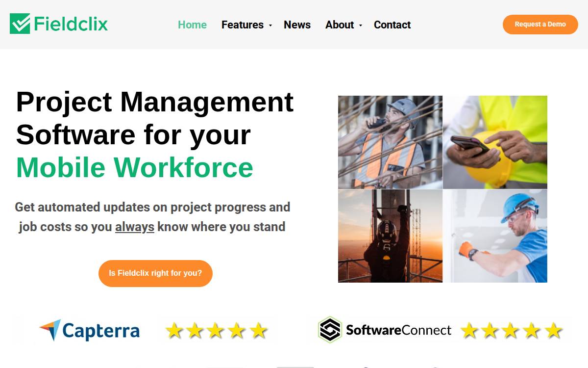588x368 pixels.
Task: Click the first star next to Capterra
Action: [174, 331]
